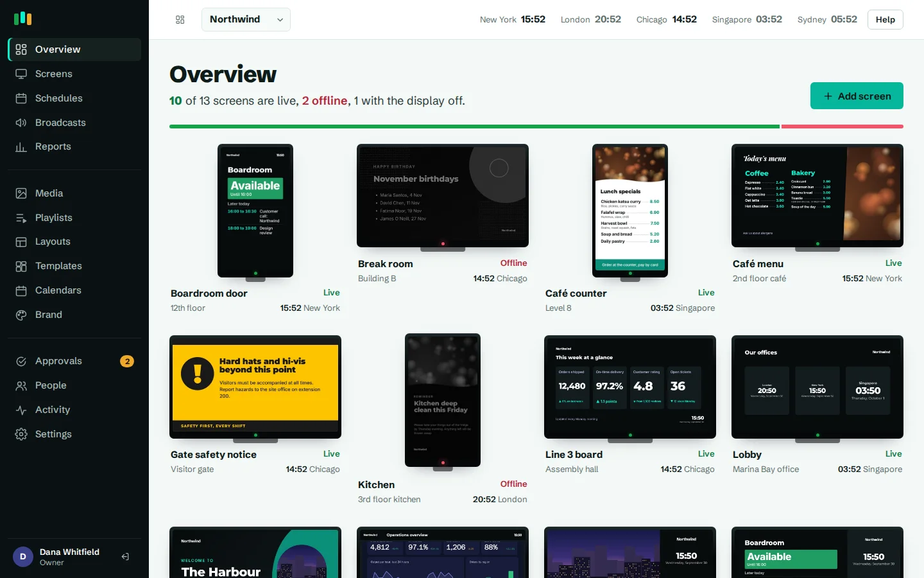Click the '03:52 Singapore' time under Lobby
This screenshot has height=578, width=924.
click(x=870, y=469)
